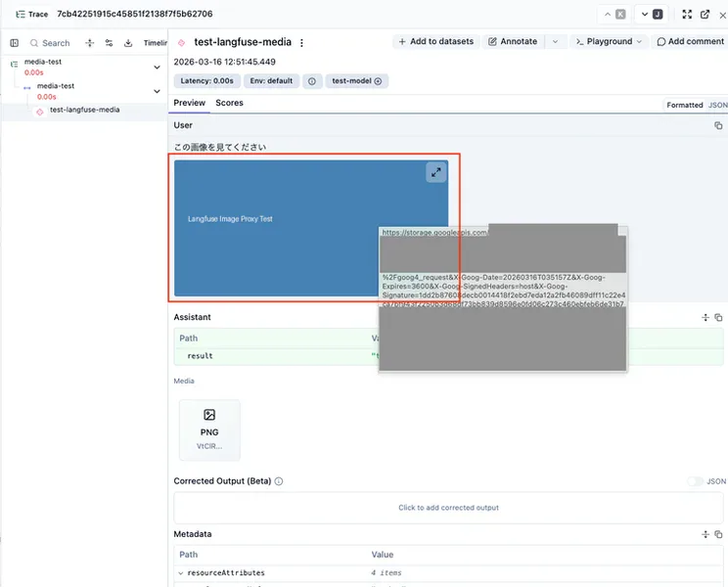The width and height of the screenshot is (728, 587).
Task: Collapse the nested media-test span node
Action: [157, 91]
